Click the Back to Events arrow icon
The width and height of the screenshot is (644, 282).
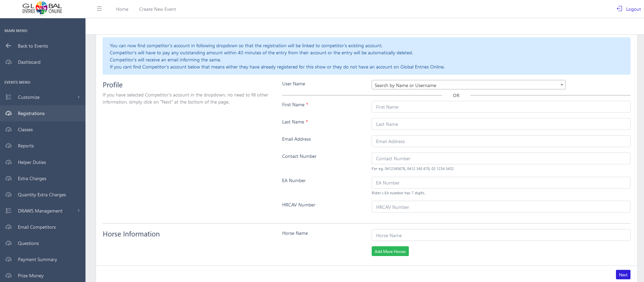[x=8, y=46]
